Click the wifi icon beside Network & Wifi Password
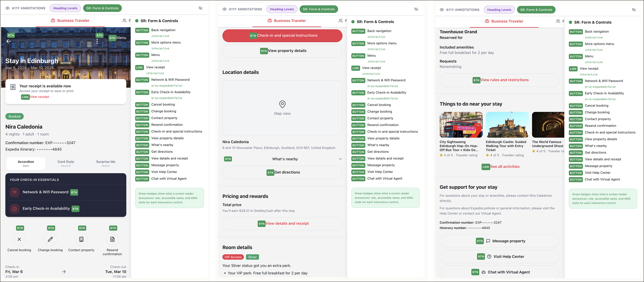Screen dimensions: 644x282 tap(14, 192)
